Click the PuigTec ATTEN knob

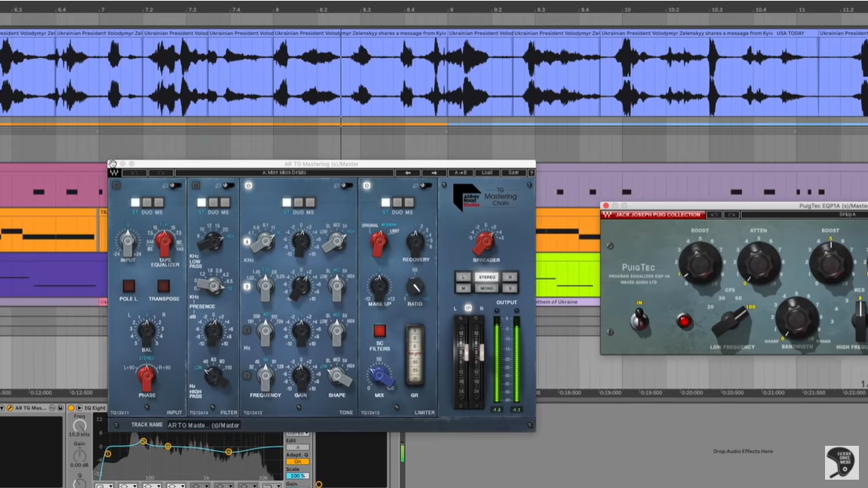point(759,262)
